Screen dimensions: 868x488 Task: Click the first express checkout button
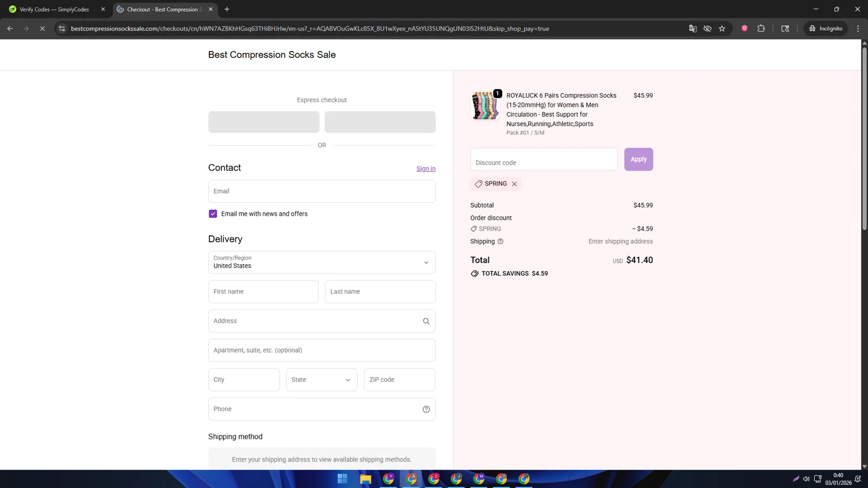pos(264,122)
